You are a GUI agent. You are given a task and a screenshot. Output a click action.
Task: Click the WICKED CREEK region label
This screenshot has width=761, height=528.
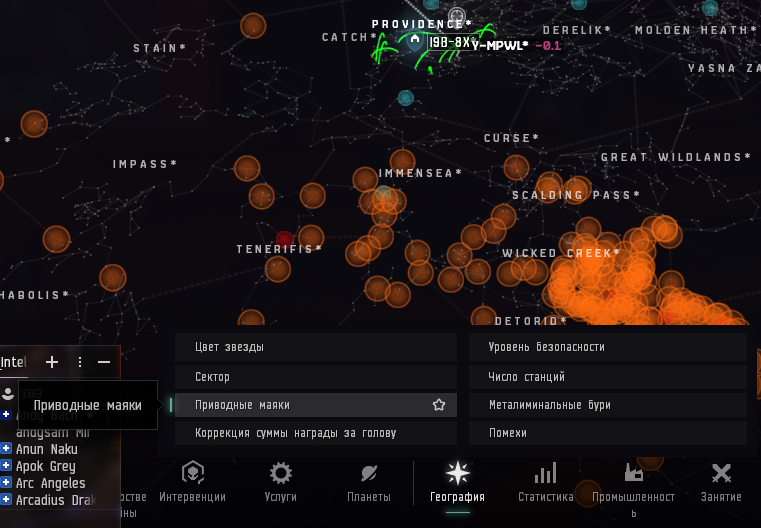click(x=561, y=253)
